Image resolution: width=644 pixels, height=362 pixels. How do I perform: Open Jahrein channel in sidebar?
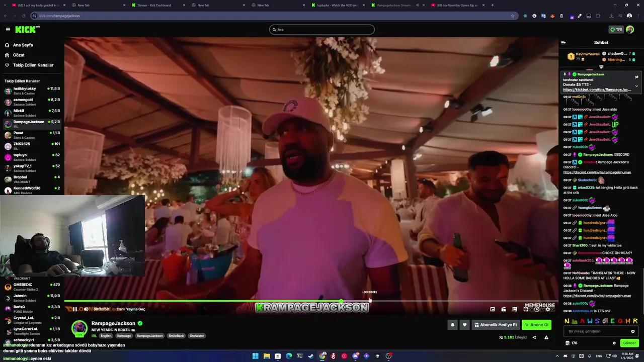click(32, 298)
